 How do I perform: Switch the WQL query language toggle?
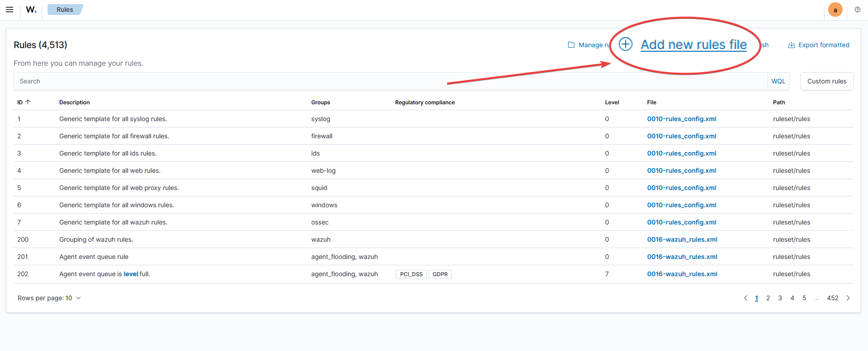click(778, 81)
